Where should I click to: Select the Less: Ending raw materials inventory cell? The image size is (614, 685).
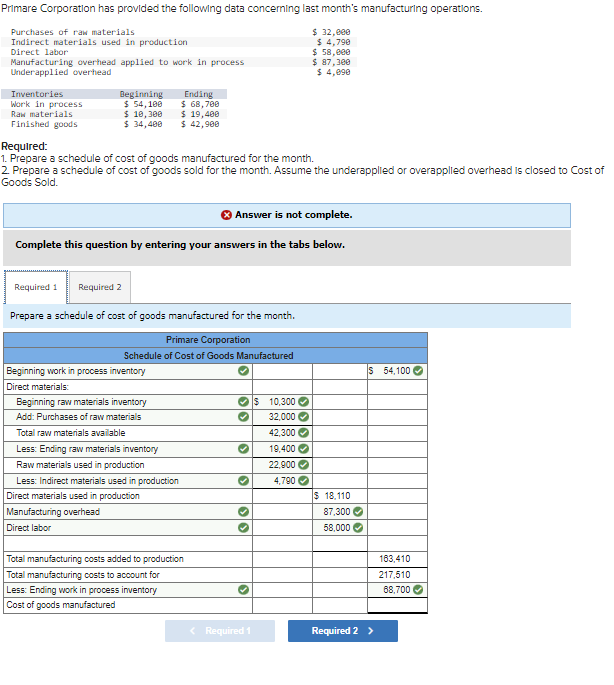point(128,449)
